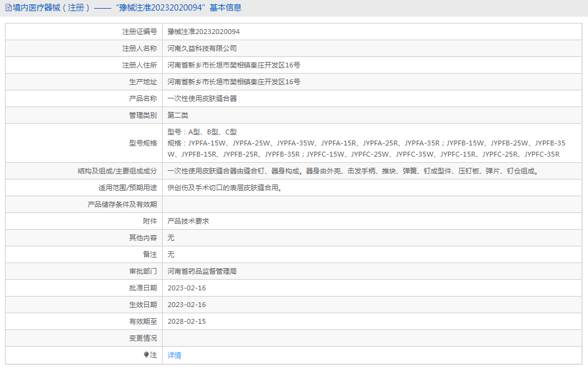Click the 型号规格 label

tap(143, 143)
